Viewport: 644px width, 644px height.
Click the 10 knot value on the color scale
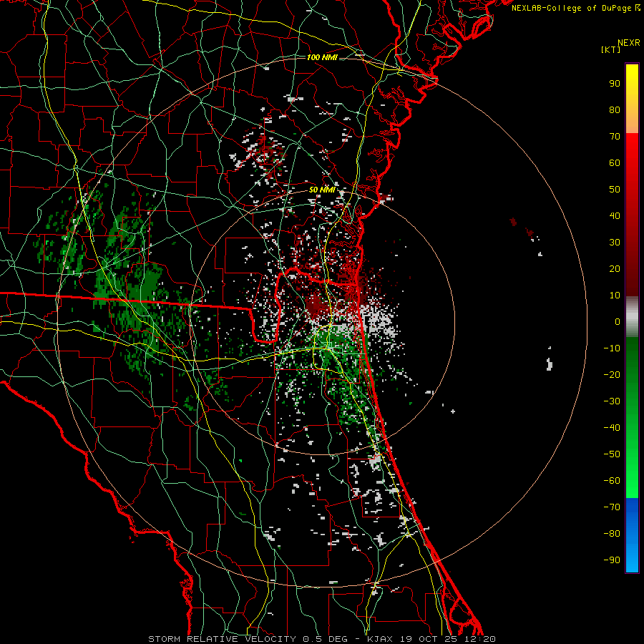coord(615,296)
